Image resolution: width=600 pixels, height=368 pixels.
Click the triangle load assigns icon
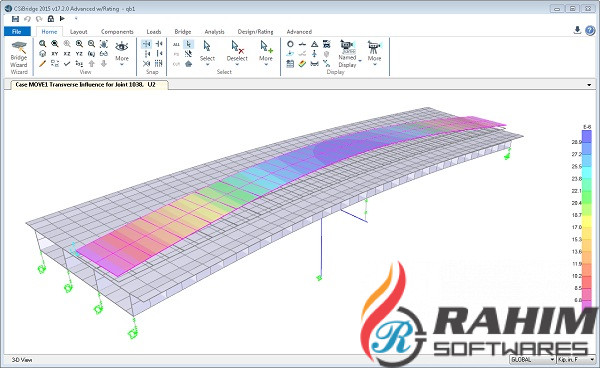click(x=315, y=44)
